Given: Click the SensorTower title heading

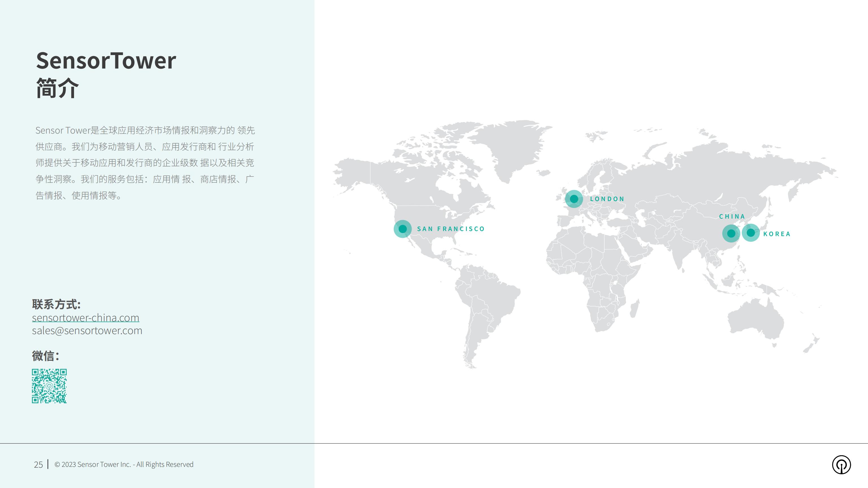Looking at the screenshot, I should pos(106,61).
